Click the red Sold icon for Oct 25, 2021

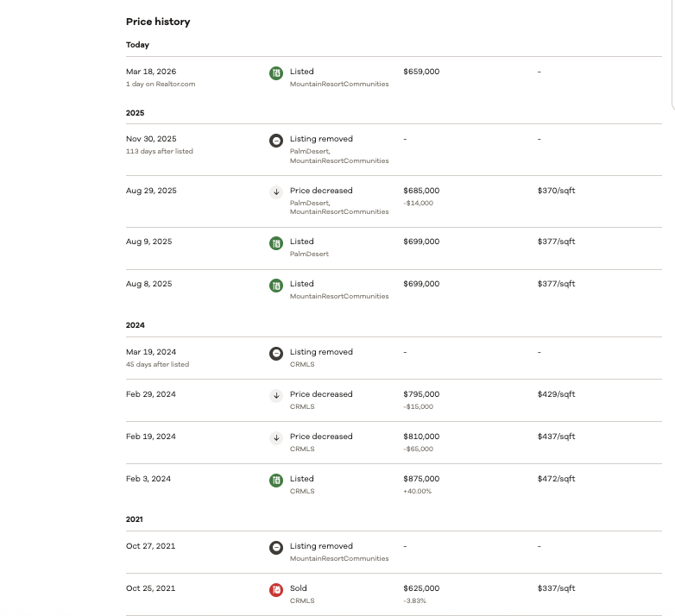click(276, 590)
